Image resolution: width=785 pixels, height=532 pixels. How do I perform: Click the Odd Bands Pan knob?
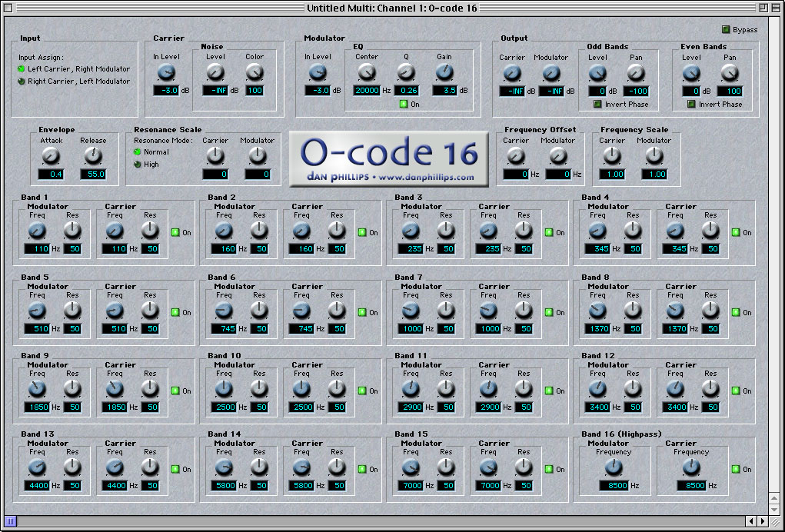(636, 74)
